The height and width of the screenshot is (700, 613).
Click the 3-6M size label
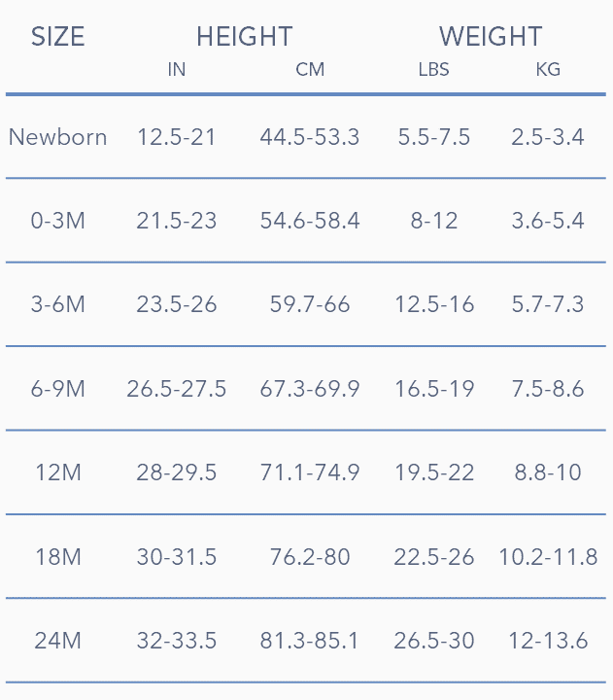(58, 305)
